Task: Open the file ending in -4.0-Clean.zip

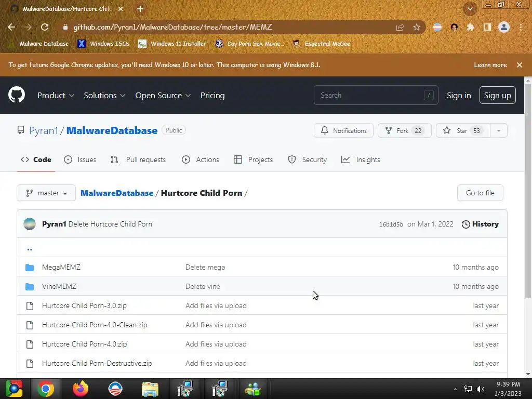Action: coord(95,325)
